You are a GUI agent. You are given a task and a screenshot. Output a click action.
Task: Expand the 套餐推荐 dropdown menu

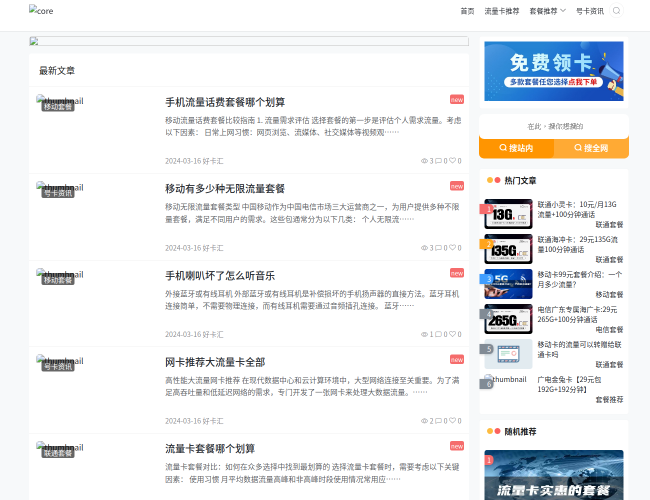(547, 11)
